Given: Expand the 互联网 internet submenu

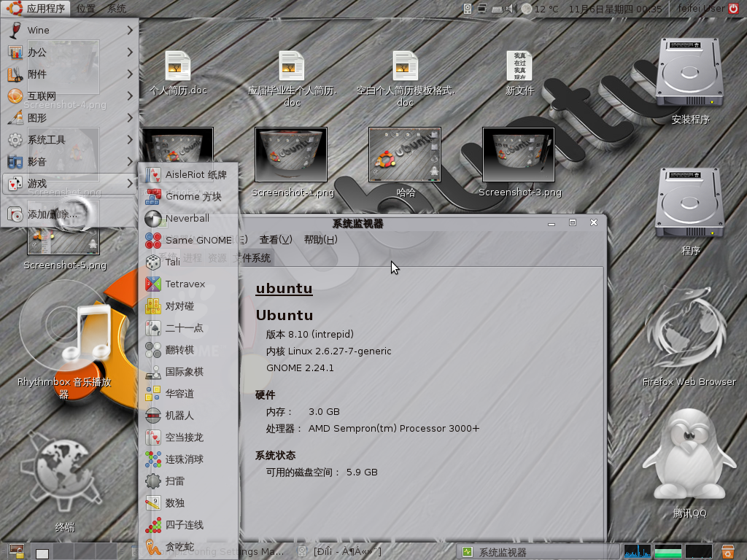Looking at the screenshot, I should coord(70,96).
